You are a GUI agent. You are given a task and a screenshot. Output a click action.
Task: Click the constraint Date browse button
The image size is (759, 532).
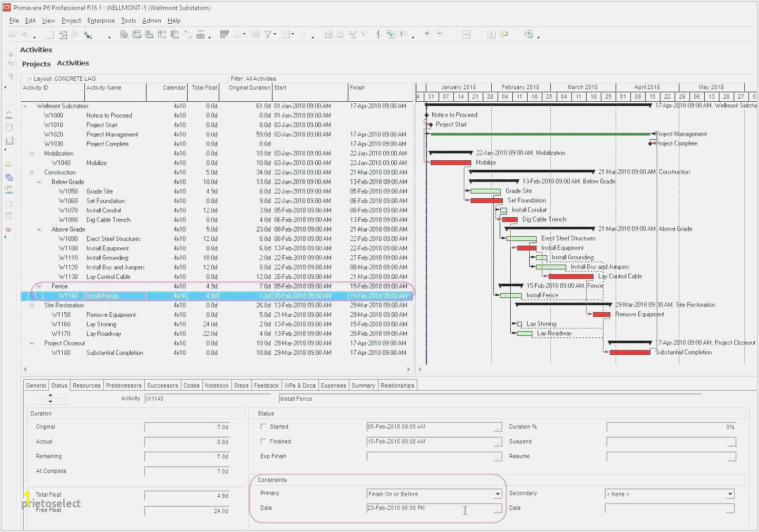[x=498, y=509]
